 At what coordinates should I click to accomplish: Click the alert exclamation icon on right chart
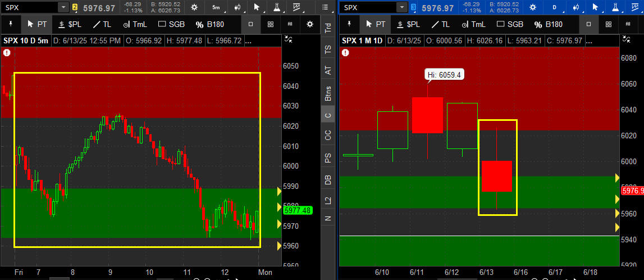coord(345,53)
